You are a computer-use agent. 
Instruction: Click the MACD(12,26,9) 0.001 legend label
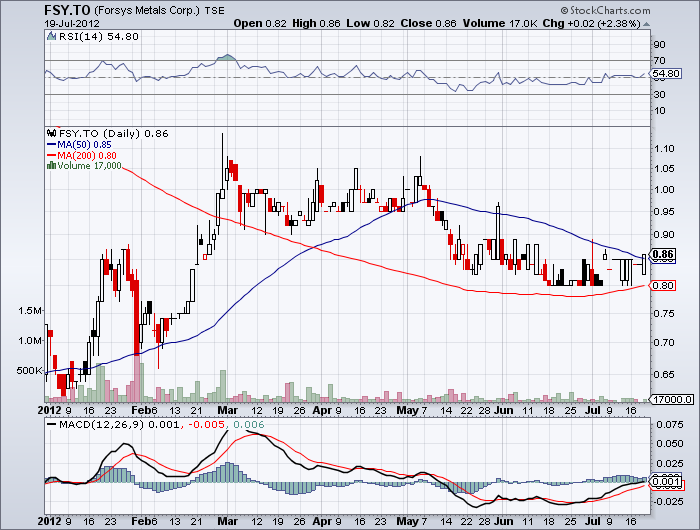[x=120, y=424]
